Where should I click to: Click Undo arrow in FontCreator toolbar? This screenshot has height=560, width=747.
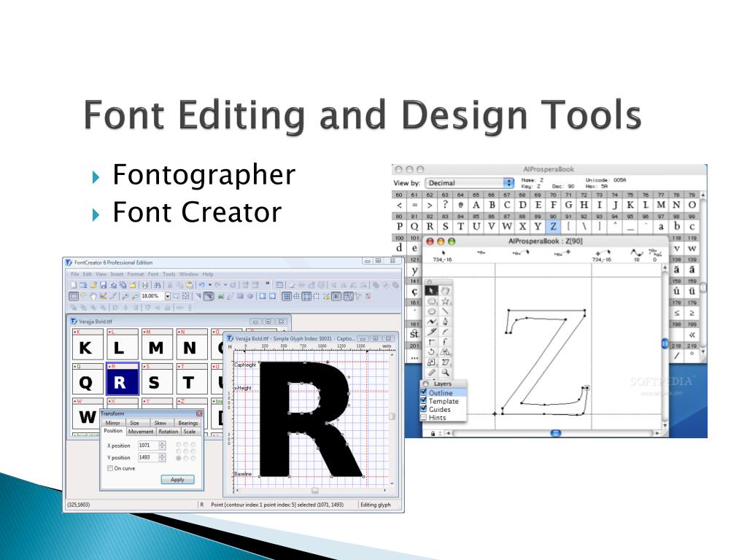click(201, 285)
